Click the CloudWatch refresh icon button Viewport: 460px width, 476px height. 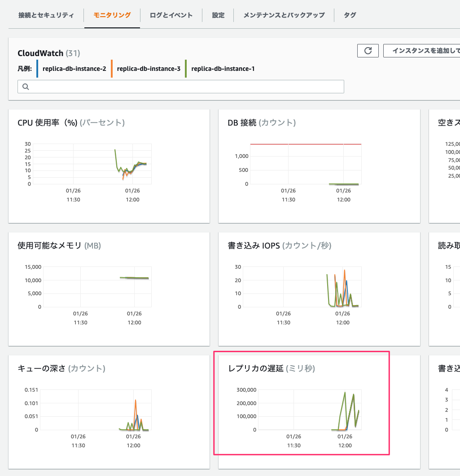click(x=368, y=51)
